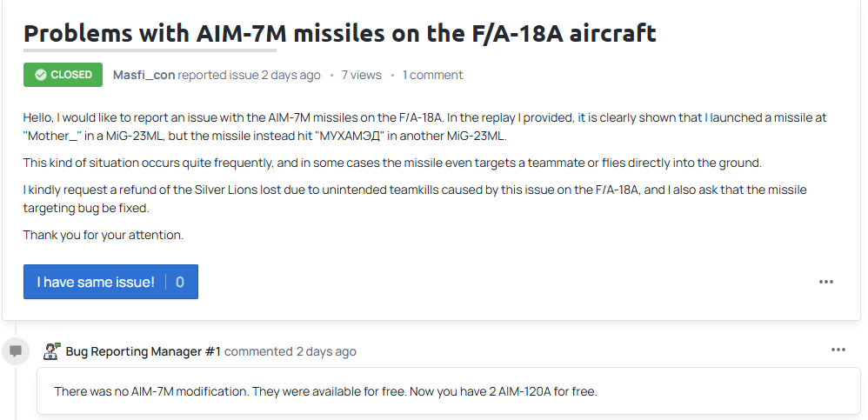Screen dimensions: 868x420
Task: Click the comment text mentioning 2 AIM-120A
Action: 325,391
